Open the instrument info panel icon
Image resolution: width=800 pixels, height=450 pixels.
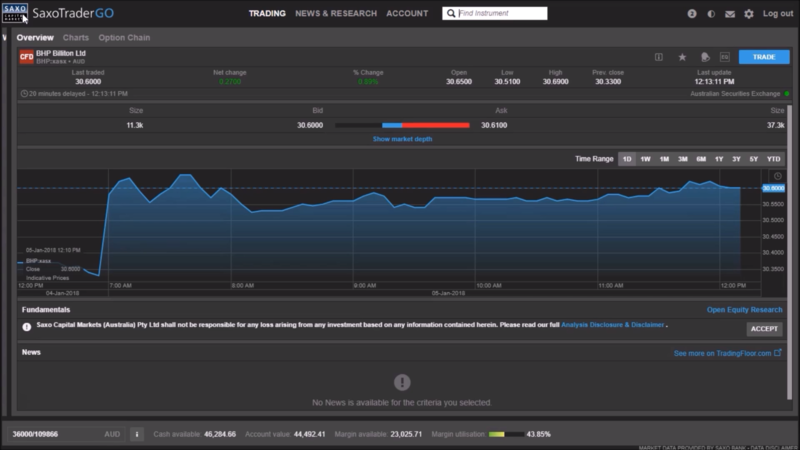[x=659, y=57]
